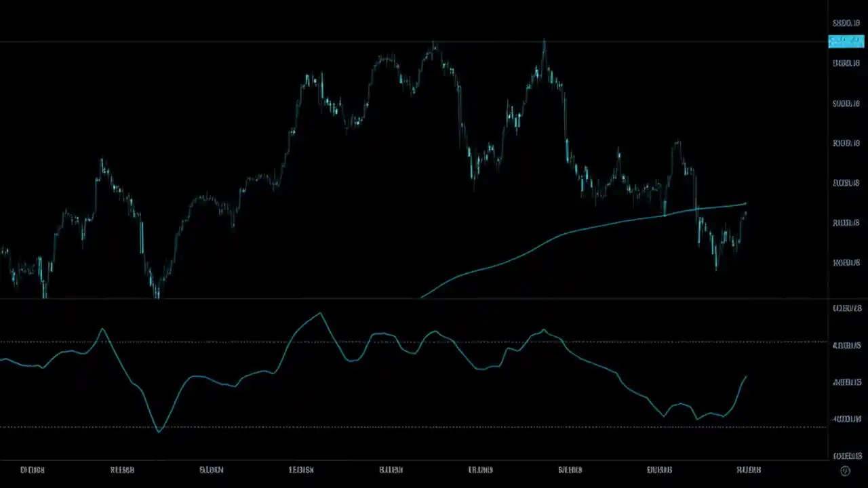Click the deepest trough of the oscillator
This screenshot has height=488, width=868.
160,430
